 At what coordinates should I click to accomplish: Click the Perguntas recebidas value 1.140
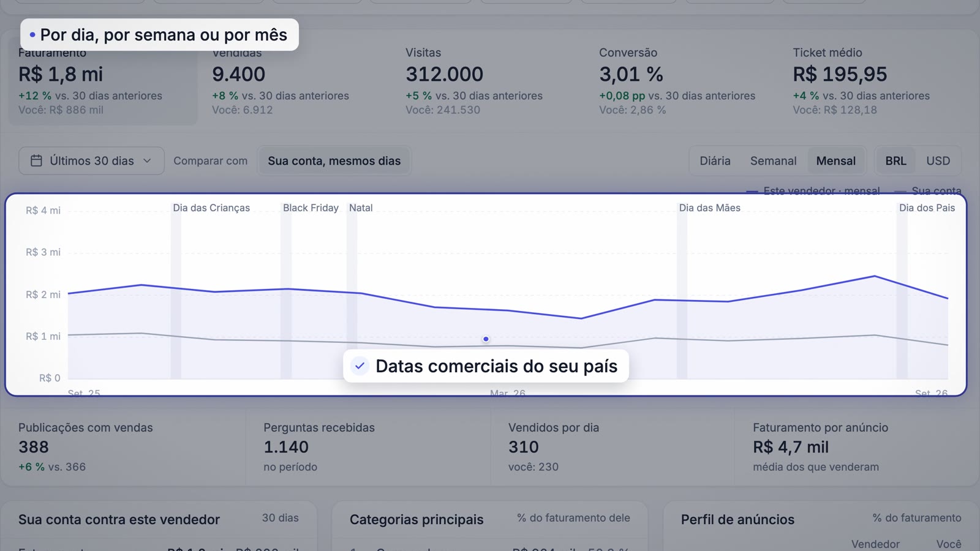click(286, 448)
